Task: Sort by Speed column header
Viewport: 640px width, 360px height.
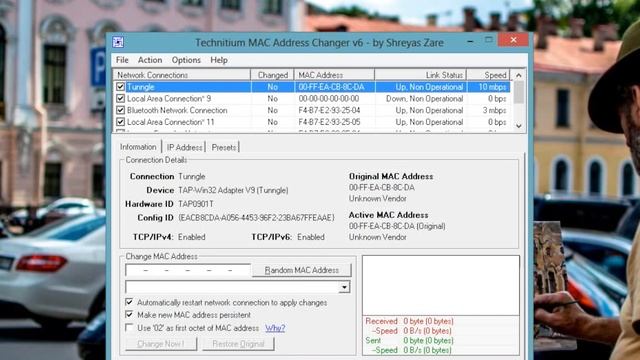Action: (489, 75)
